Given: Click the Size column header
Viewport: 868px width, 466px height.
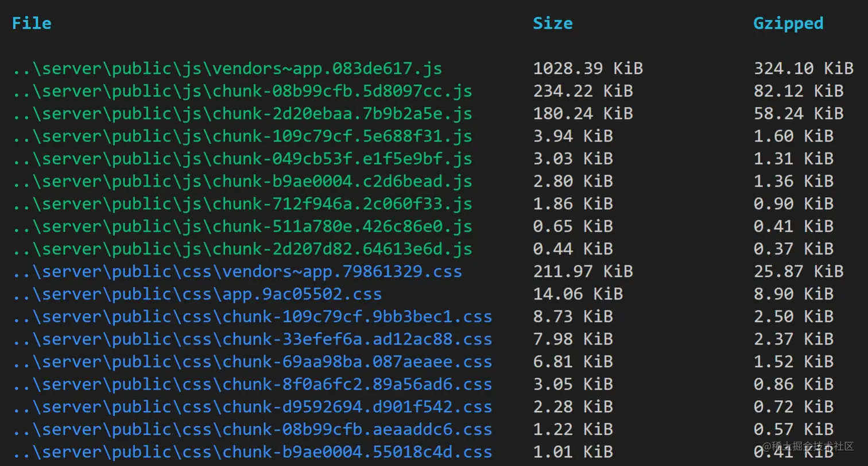Looking at the screenshot, I should [552, 24].
